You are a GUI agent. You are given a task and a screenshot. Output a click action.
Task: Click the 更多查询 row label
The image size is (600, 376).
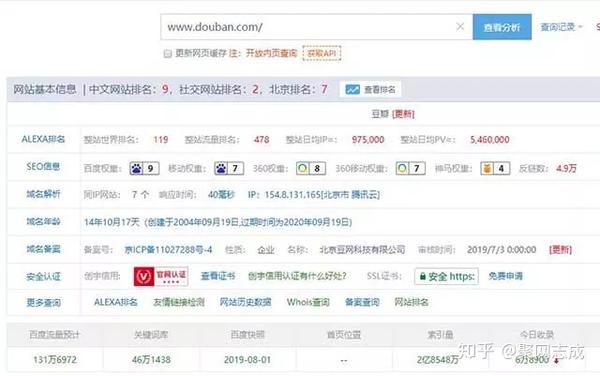coord(43,303)
